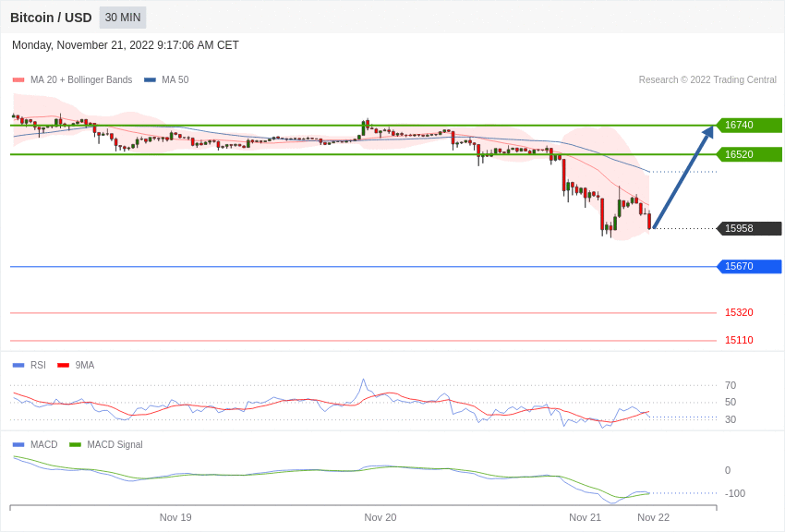Click the MACD 0 axis value
Viewport: 785px width, 532px height.
pyautogui.click(x=728, y=470)
